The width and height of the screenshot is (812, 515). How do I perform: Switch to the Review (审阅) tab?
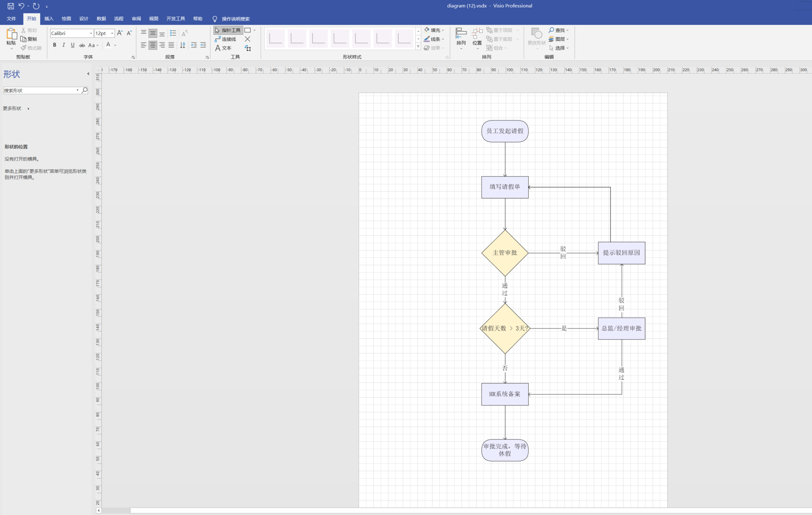136,19
